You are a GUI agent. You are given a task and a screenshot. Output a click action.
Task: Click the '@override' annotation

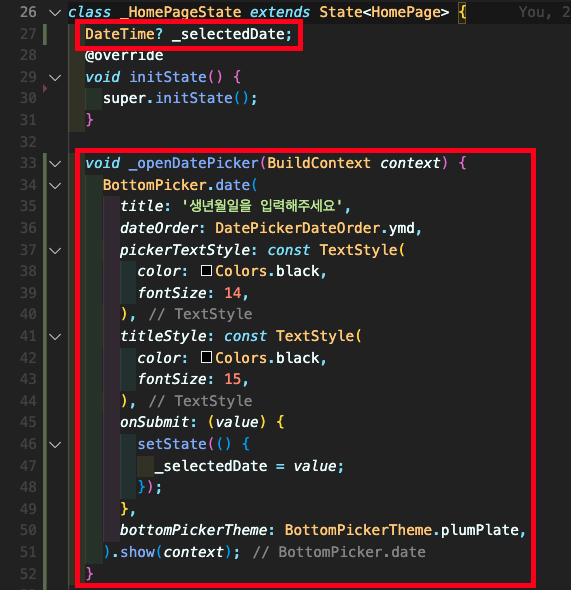124,55
